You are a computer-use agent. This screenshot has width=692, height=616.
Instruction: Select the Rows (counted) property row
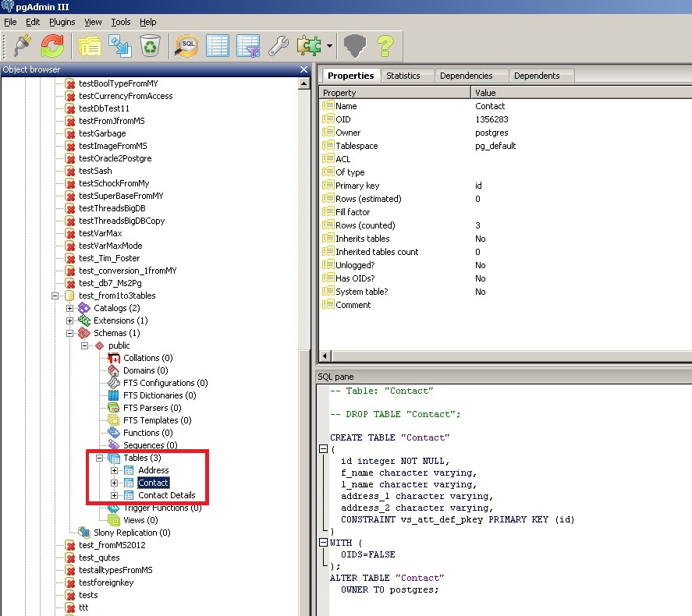point(506,225)
